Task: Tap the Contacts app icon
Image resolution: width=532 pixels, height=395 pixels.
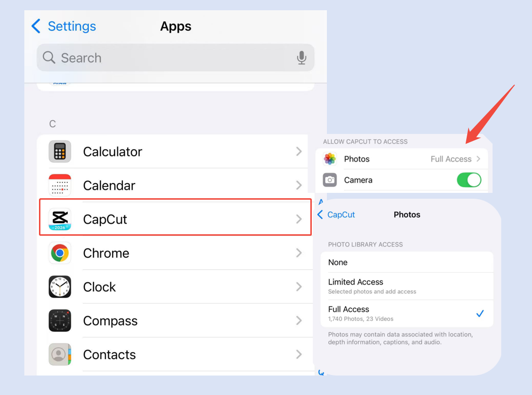Action: [x=60, y=355]
